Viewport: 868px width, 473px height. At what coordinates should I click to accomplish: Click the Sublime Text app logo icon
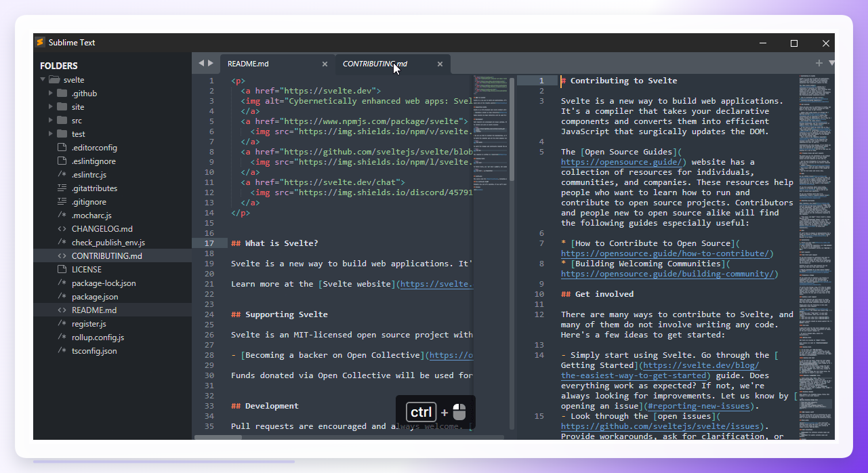40,42
